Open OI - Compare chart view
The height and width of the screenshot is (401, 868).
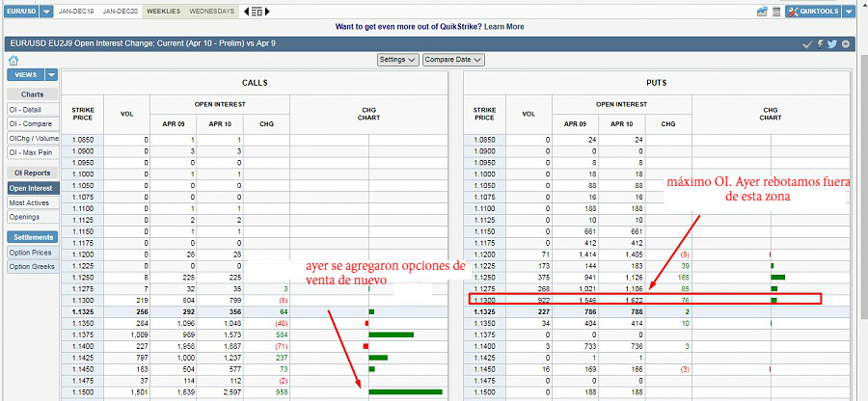pos(33,124)
